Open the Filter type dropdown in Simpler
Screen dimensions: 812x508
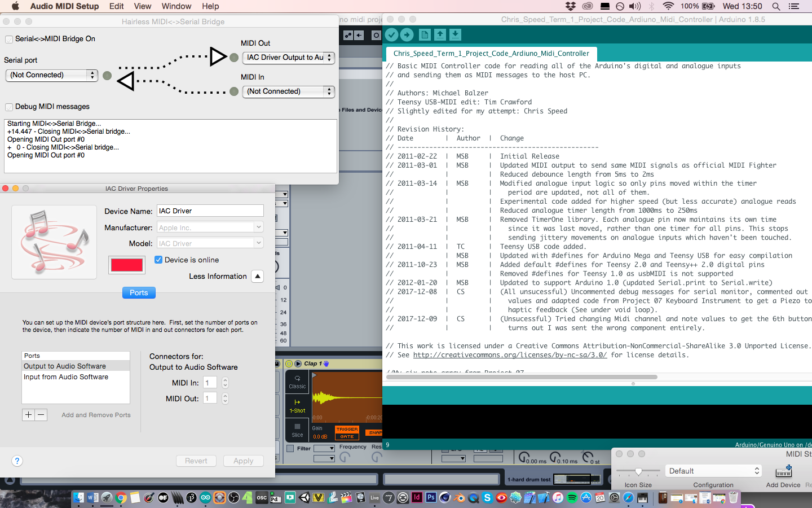click(x=324, y=448)
